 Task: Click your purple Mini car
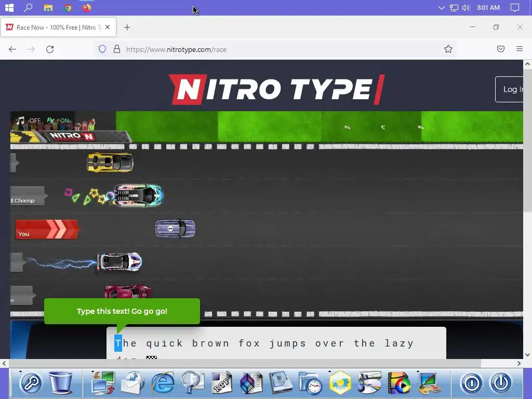click(176, 229)
